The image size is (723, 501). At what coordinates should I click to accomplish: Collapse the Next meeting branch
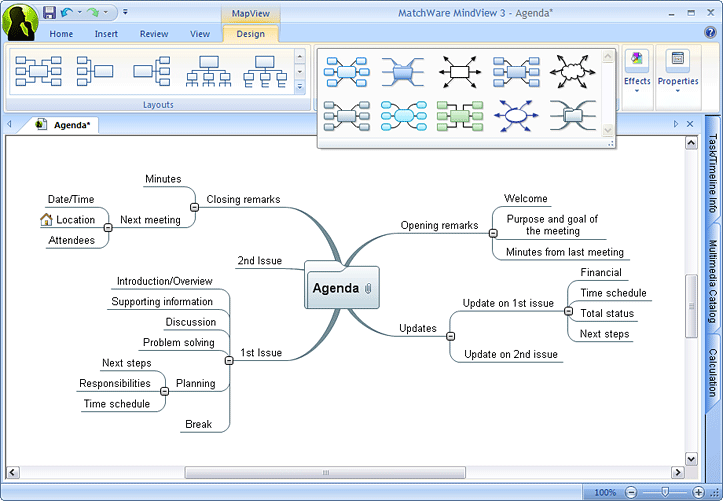(x=108, y=227)
